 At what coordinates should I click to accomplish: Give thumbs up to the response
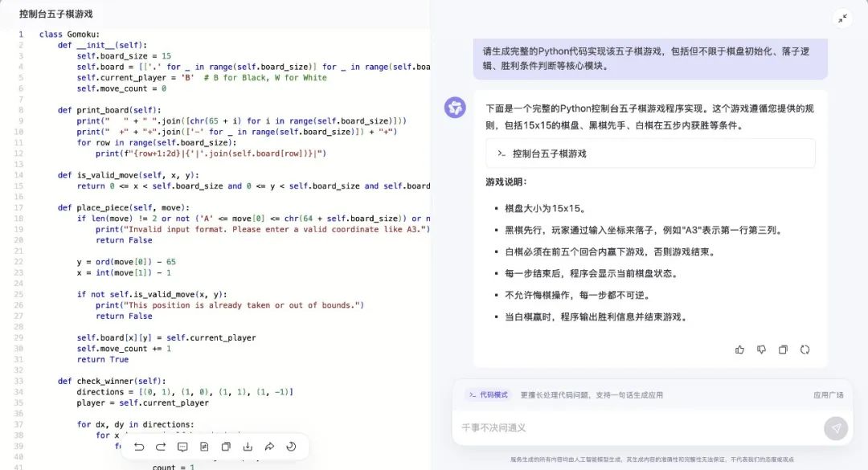[739, 349]
